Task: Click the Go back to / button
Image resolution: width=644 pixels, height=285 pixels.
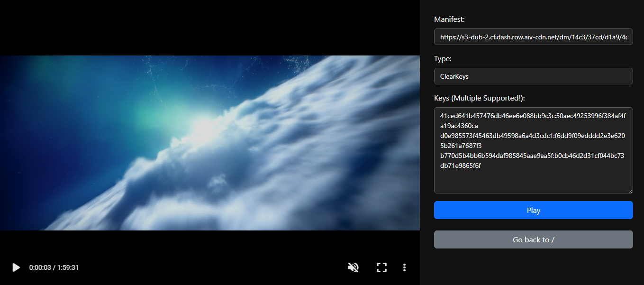Action: [x=534, y=239]
